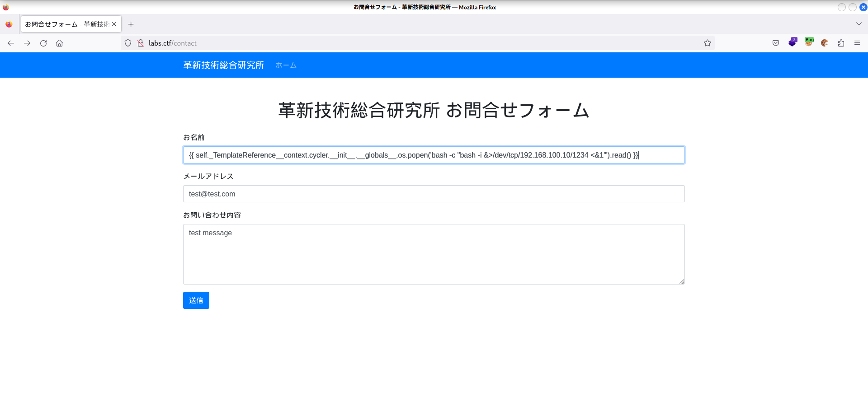868x415 pixels.
Task: Open the Firefox application menu
Action: pyautogui.click(x=857, y=42)
